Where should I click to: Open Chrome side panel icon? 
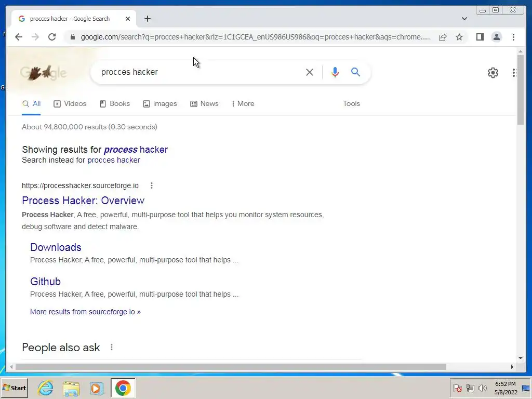point(480,37)
